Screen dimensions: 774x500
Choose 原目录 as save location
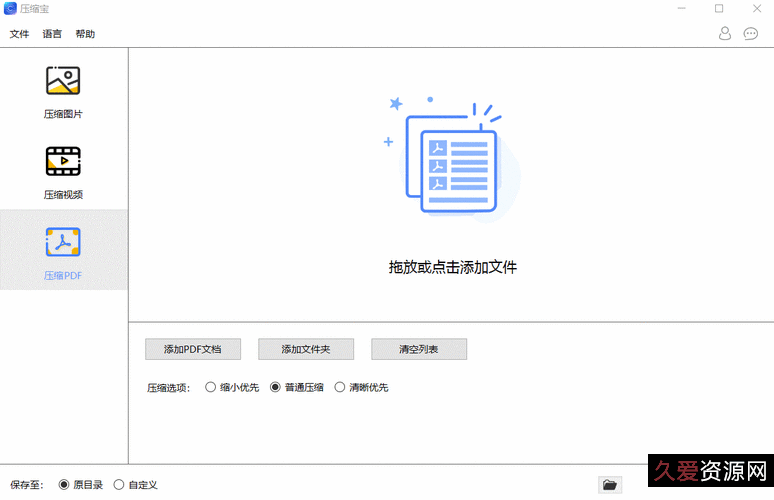(80, 485)
